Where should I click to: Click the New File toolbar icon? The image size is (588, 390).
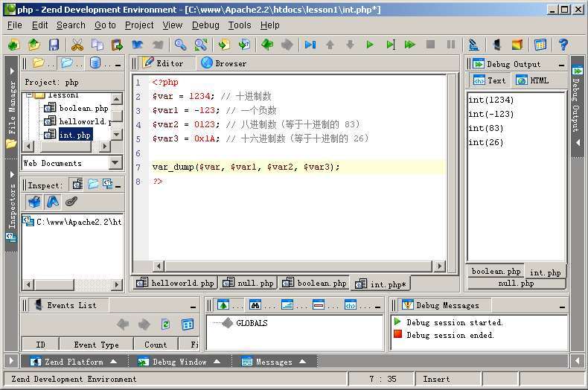tap(14, 45)
